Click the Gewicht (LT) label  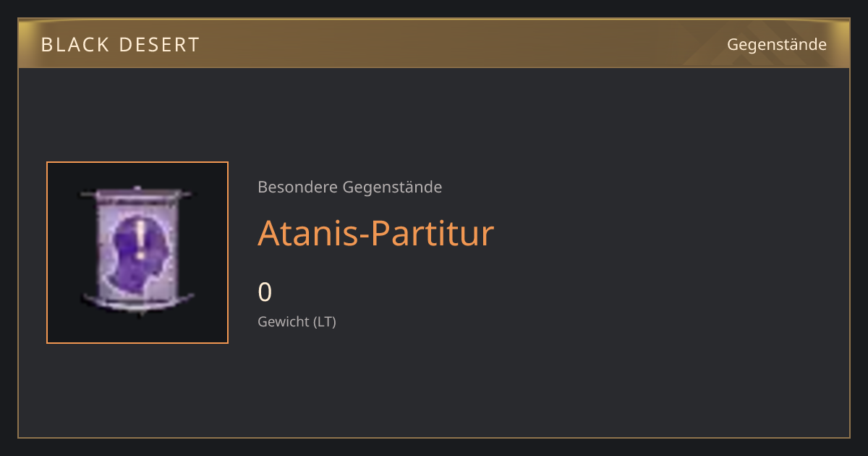coord(297,321)
